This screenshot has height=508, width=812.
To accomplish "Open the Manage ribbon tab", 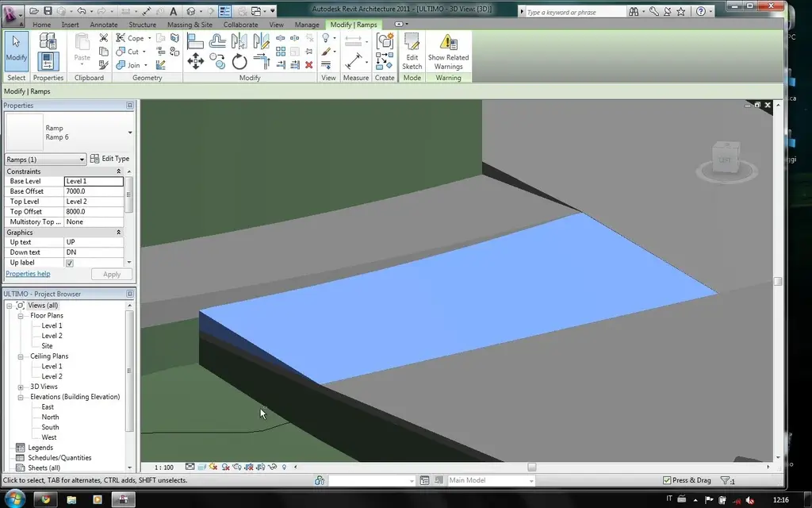I will [x=307, y=25].
